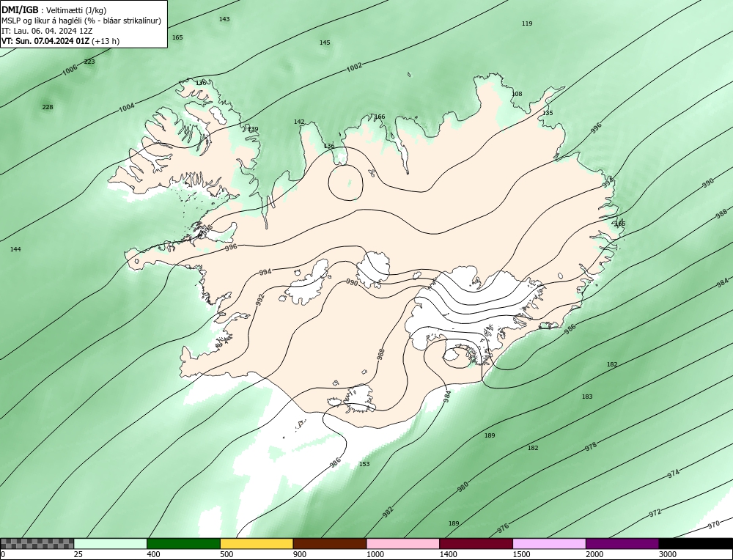This screenshot has height=560, width=733.
Task: Click the CAPE value '166'
Action: click(x=380, y=117)
